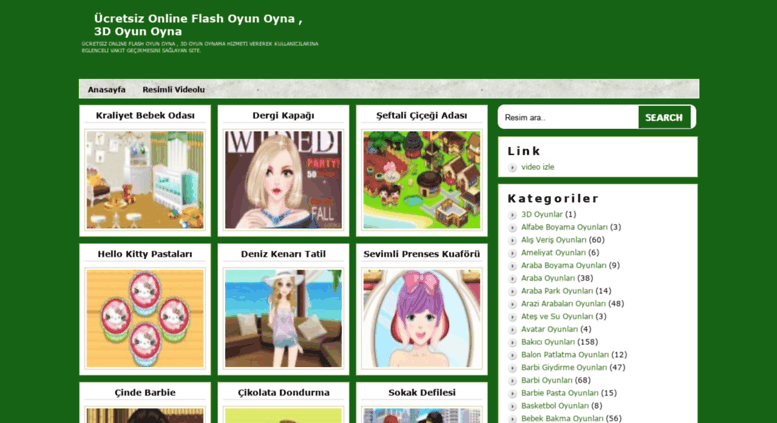The width and height of the screenshot is (777, 423).
Task: Click the bullet icon beside video izle
Action: pos(512,167)
